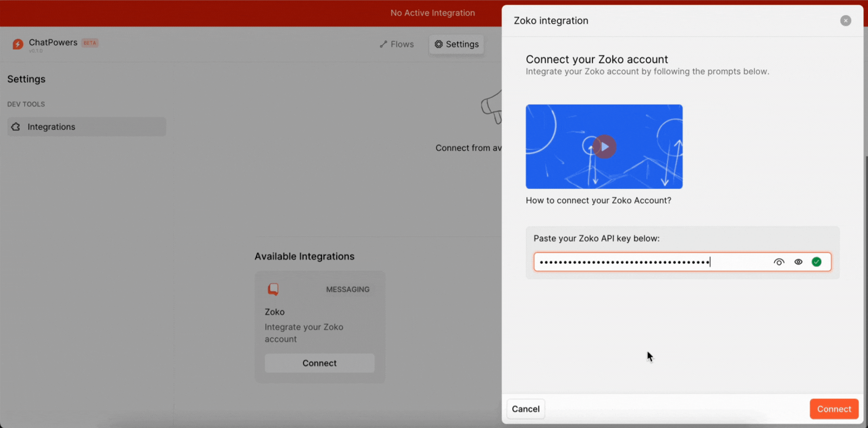Click the orange Connect button in dialog
The image size is (868, 428).
[x=834, y=409]
